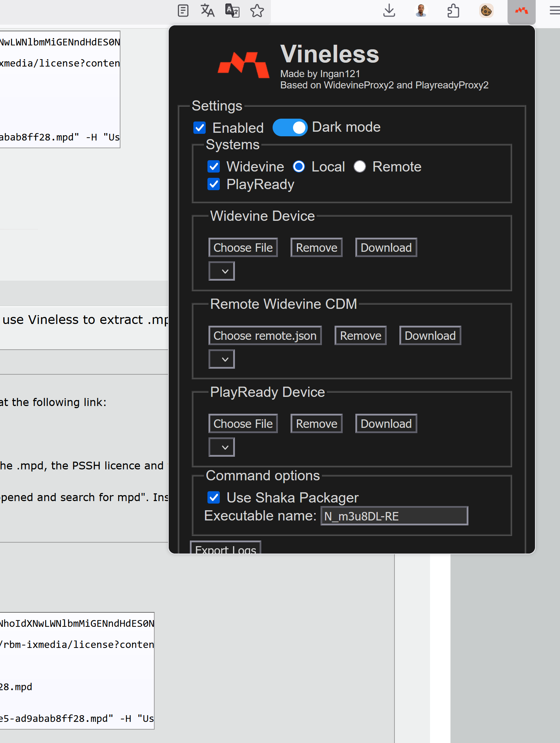Uncheck the Widevine system checkbox
The image size is (560, 743).
point(214,167)
